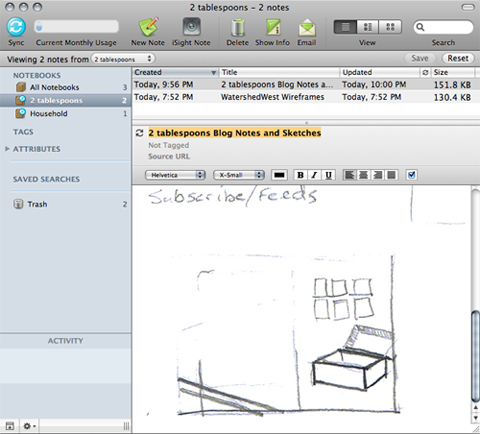The width and height of the screenshot is (480, 434).
Task: Click the note editor vertical scrollbar thumb
Action: click(x=475, y=356)
